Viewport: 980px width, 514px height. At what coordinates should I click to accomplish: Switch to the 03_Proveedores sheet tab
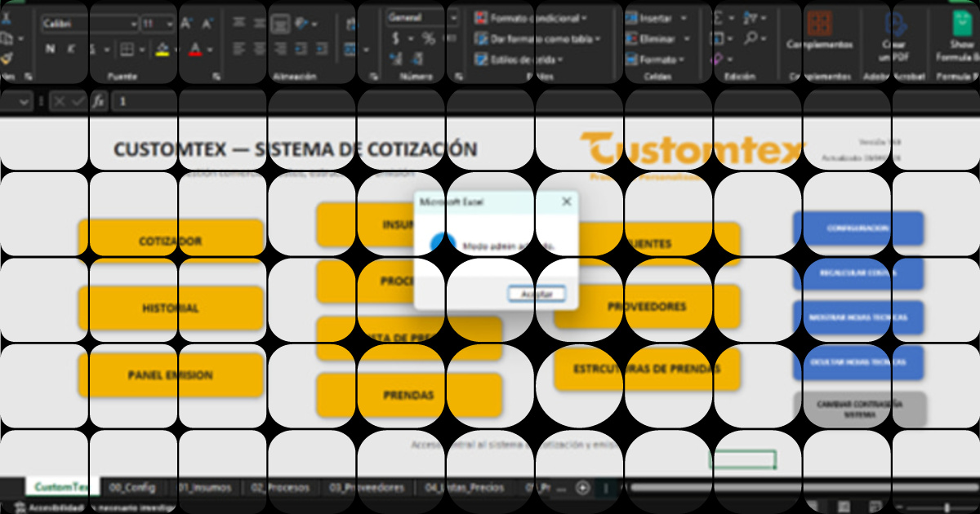367,488
